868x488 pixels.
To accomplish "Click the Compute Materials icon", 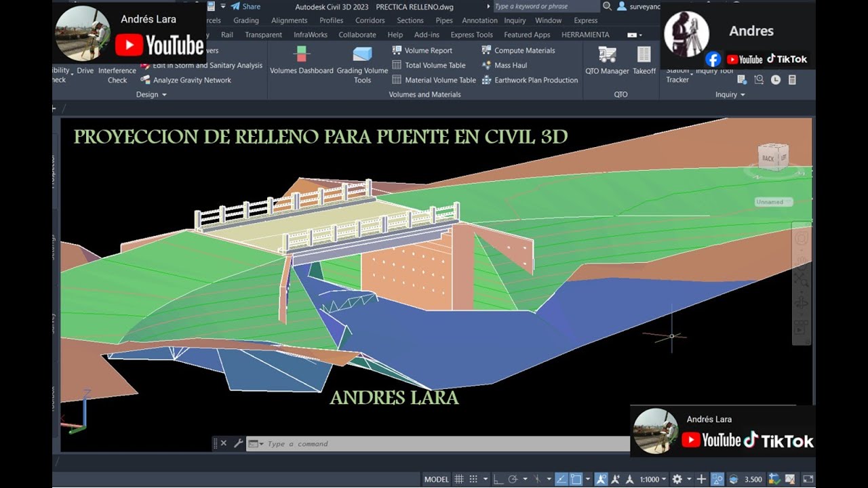I will [x=487, y=50].
